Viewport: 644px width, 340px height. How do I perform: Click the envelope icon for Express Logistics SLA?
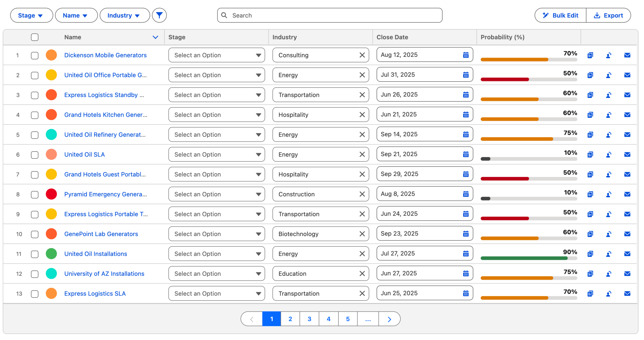click(627, 294)
